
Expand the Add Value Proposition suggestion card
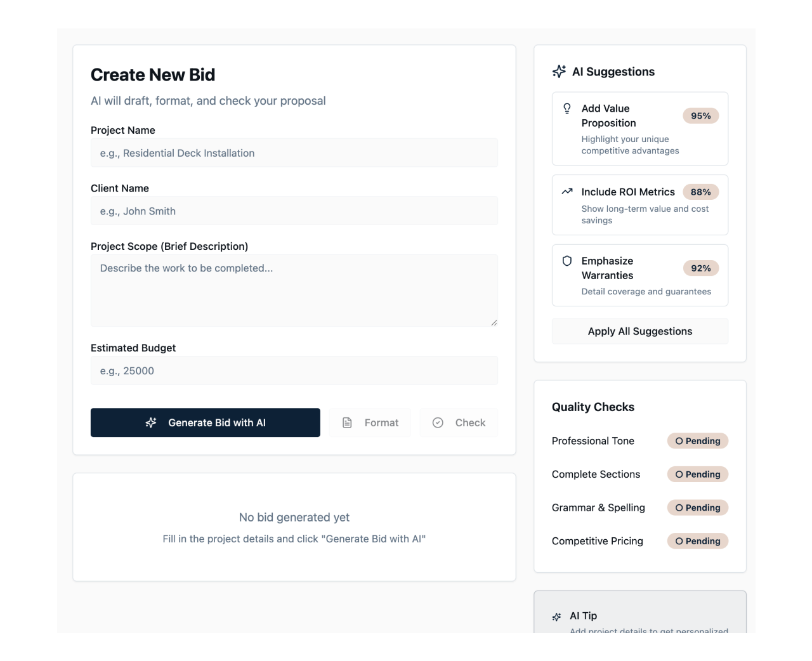coord(639,128)
